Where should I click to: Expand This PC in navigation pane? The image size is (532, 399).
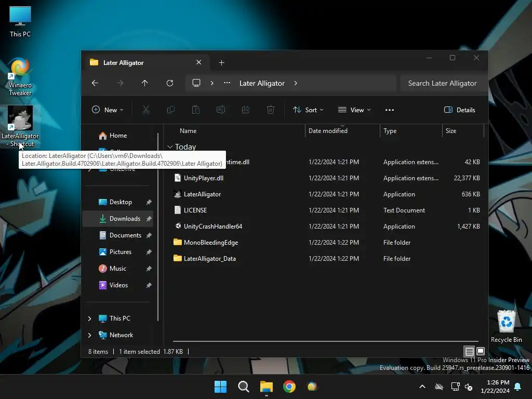89,318
